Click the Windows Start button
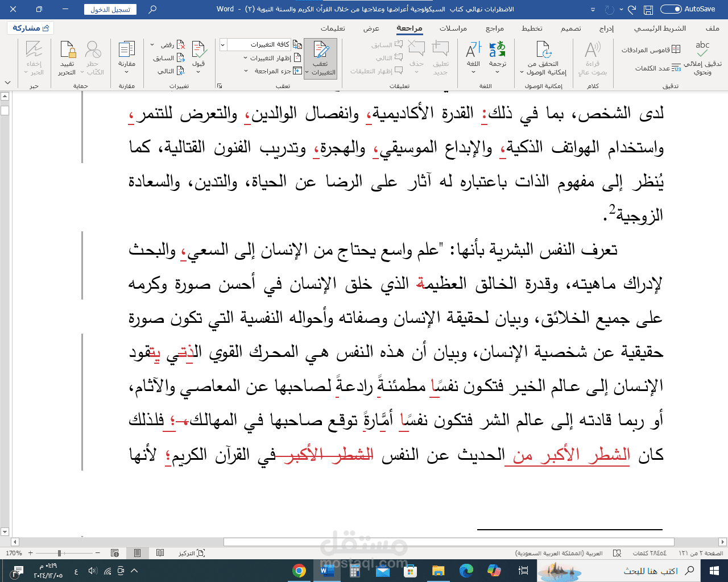This screenshot has width=728, height=582. 714,571
